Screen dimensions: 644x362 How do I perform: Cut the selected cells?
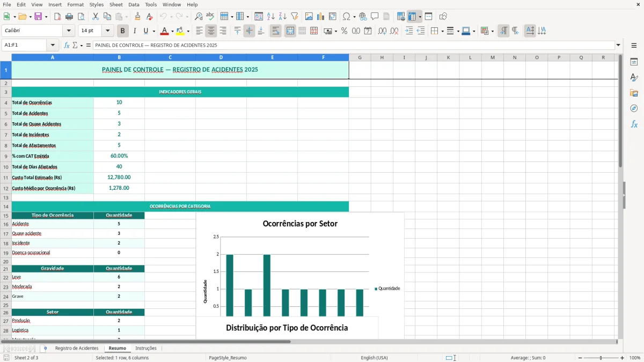click(x=96, y=17)
